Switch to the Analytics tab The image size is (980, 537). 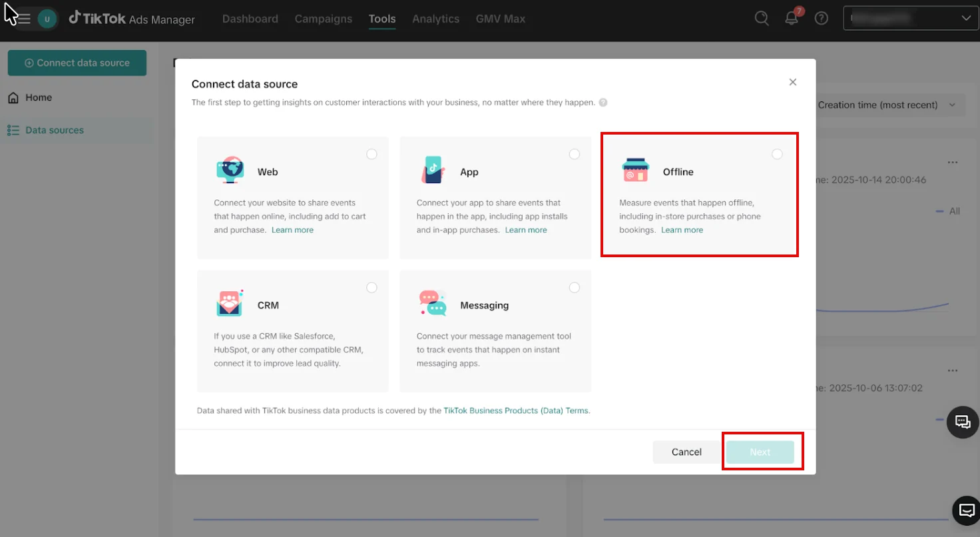(436, 19)
